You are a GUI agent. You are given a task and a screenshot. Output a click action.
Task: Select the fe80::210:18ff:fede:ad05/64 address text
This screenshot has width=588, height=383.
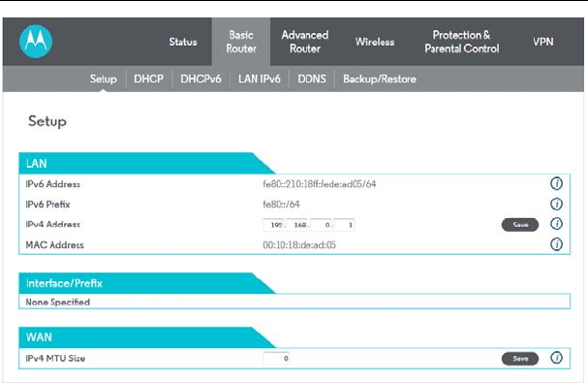pyautogui.click(x=320, y=184)
